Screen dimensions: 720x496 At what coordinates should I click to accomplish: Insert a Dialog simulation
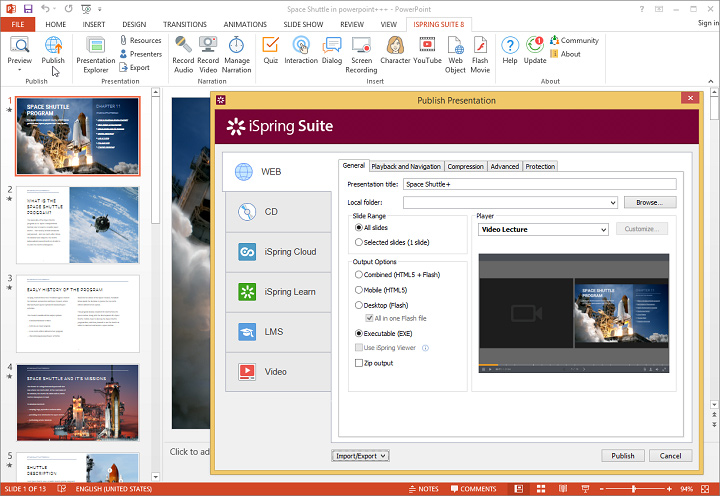point(332,51)
